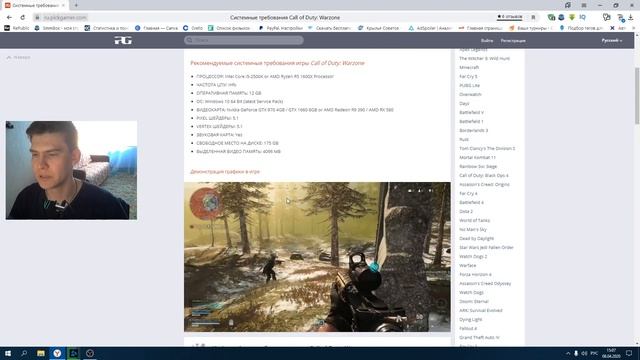
Task: Click the Регистрация link
Action: click(x=513, y=40)
